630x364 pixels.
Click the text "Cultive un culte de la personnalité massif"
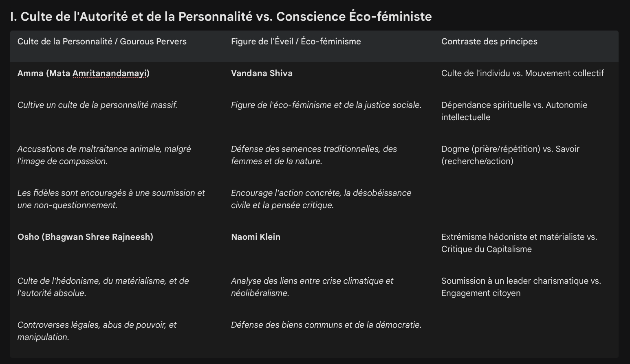point(97,105)
